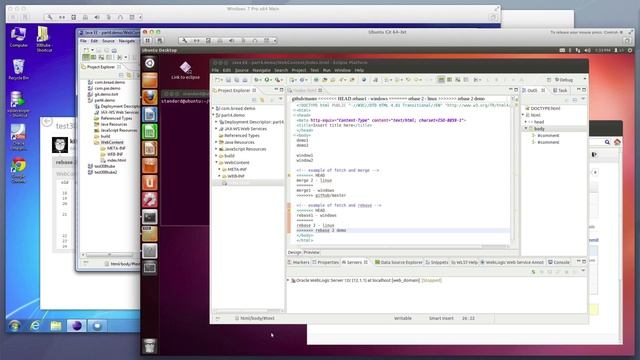Open the wrench settings of Ubuntu VM window
The height and width of the screenshot is (360, 640).
(184, 40)
